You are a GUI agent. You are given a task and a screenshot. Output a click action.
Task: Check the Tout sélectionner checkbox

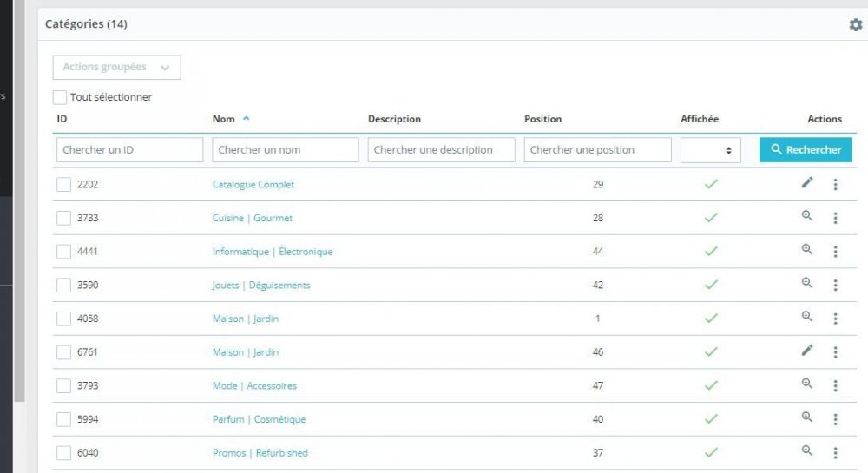[x=60, y=97]
